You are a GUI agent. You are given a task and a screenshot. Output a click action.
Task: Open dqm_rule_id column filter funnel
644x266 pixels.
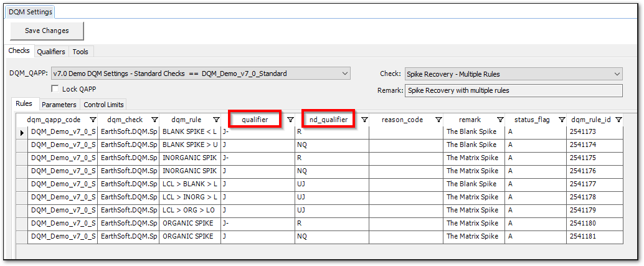[x=618, y=120]
